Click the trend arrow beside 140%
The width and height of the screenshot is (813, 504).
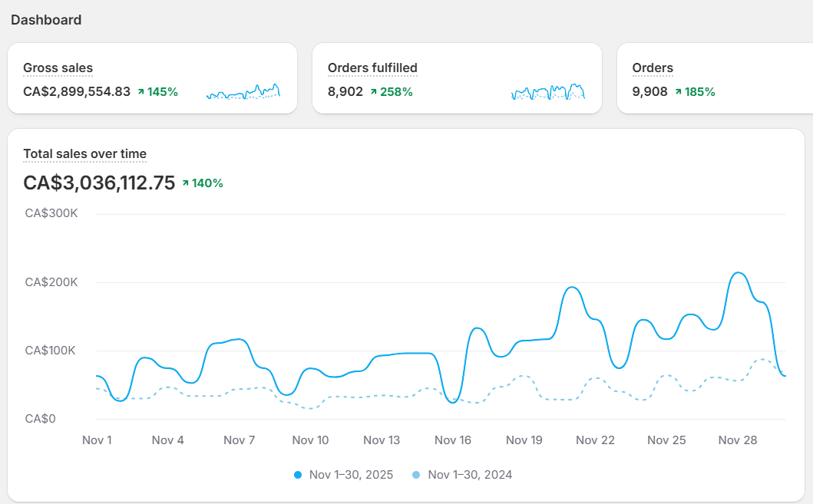[x=185, y=183]
